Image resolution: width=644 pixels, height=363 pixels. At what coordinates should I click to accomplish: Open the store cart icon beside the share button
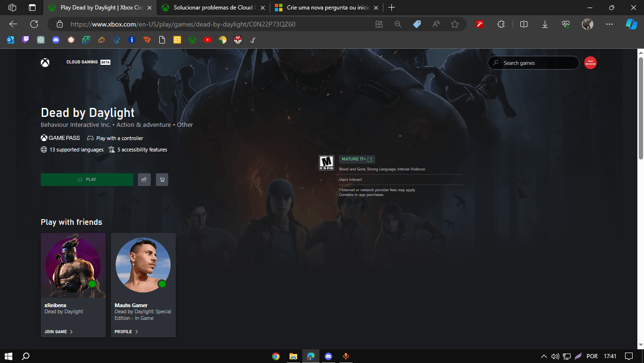162,179
